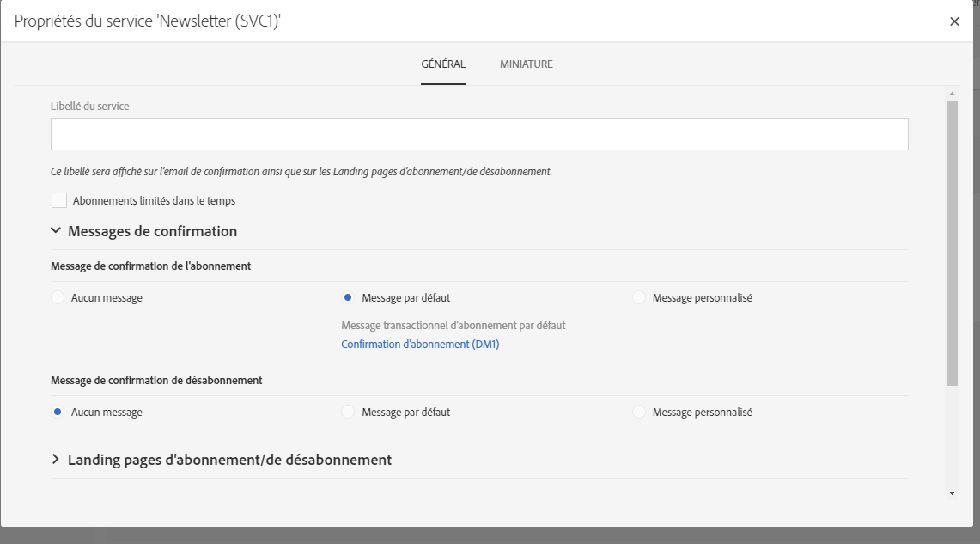The width and height of the screenshot is (980, 544).
Task: Click the 'Messages de confirmation' heading text
Action: point(152,231)
